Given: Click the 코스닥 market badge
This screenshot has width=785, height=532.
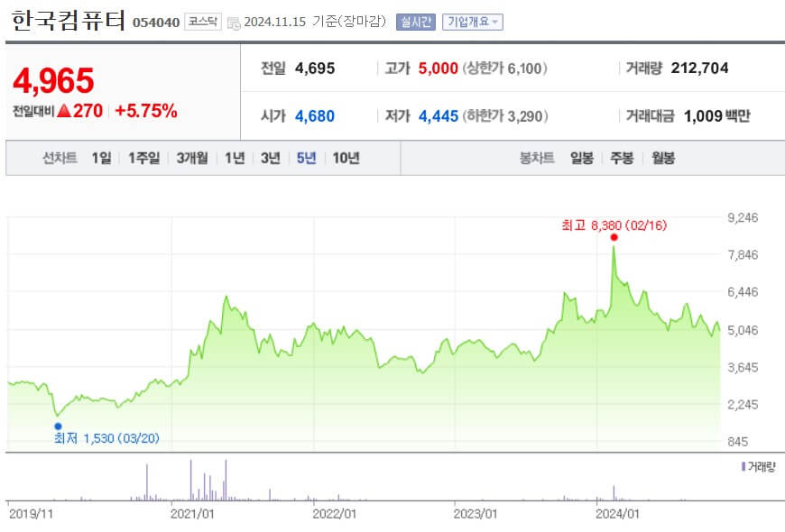Looking at the screenshot, I should click(x=203, y=22).
